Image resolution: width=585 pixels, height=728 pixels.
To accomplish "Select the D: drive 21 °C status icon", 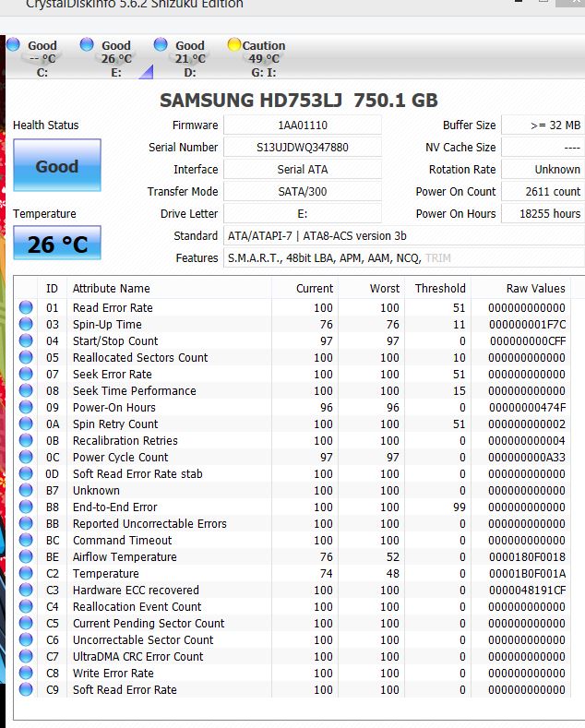I will 161,45.
